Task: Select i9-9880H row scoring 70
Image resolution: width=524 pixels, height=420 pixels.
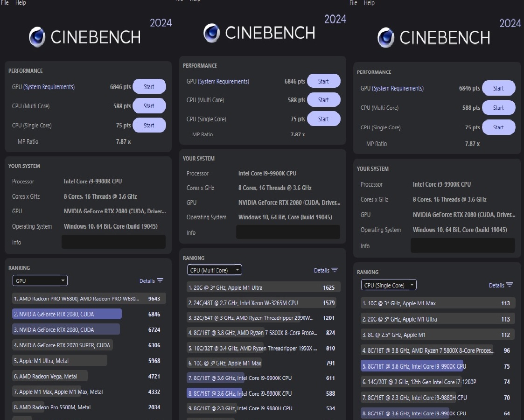Action: (438, 398)
